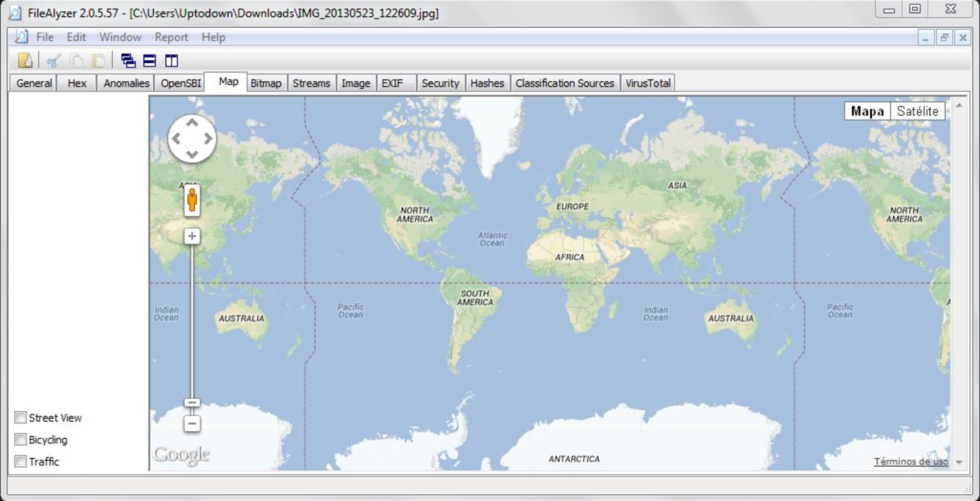This screenshot has height=501, width=980.
Task: Click the Google logo on map
Action: pyautogui.click(x=182, y=455)
